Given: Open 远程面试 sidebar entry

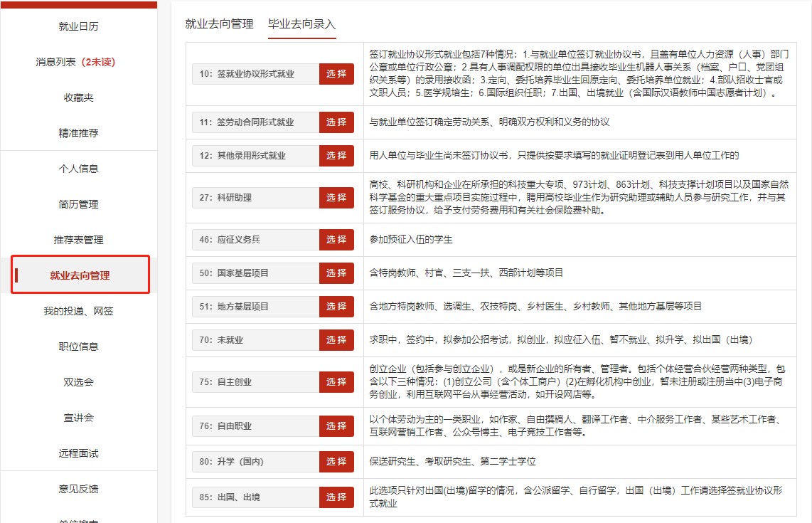Looking at the screenshot, I should point(78,453).
